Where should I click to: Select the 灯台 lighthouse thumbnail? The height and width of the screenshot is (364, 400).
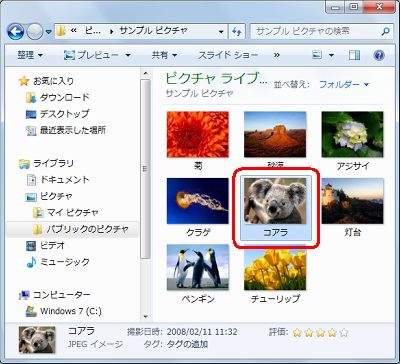pos(352,201)
